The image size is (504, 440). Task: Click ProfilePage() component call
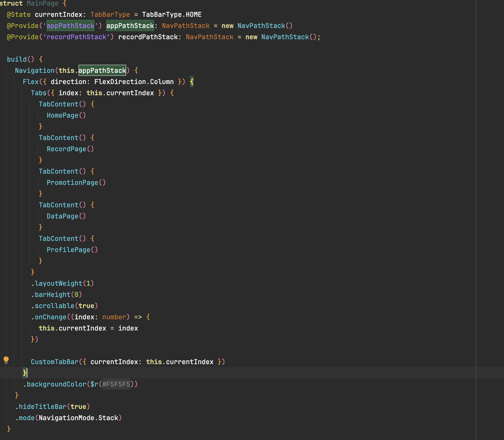[x=72, y=250]
